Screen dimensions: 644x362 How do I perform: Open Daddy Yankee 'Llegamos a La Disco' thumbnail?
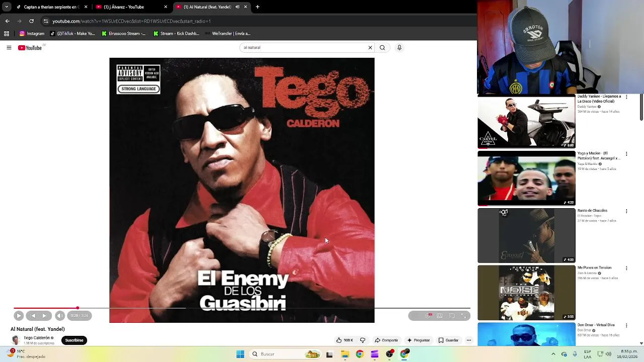click(526, 121)
